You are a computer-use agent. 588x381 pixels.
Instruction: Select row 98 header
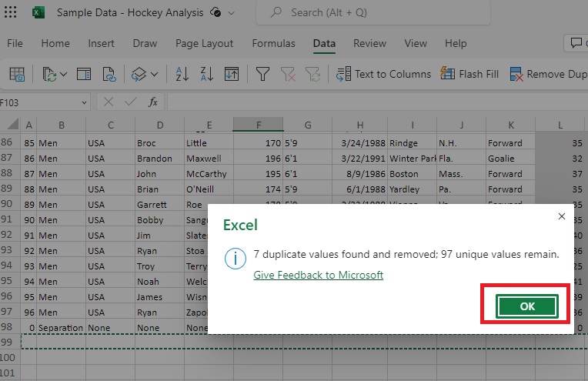(8, 327)
